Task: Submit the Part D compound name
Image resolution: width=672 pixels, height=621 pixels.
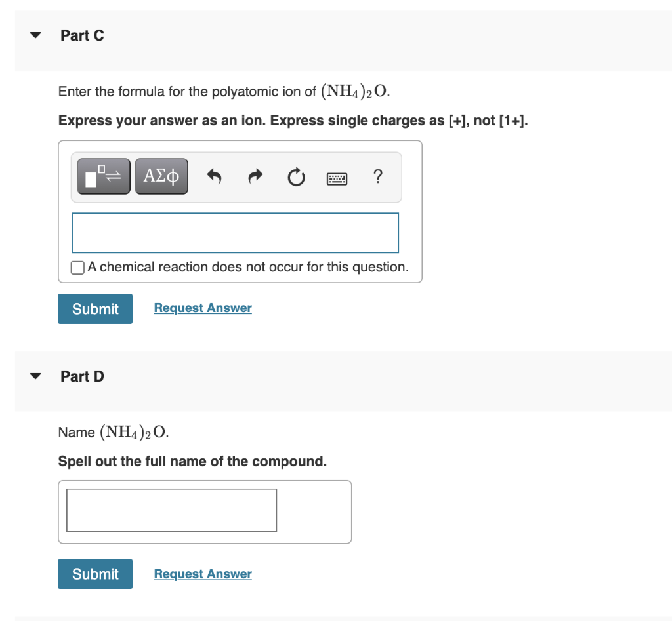Action: [94, 574]
